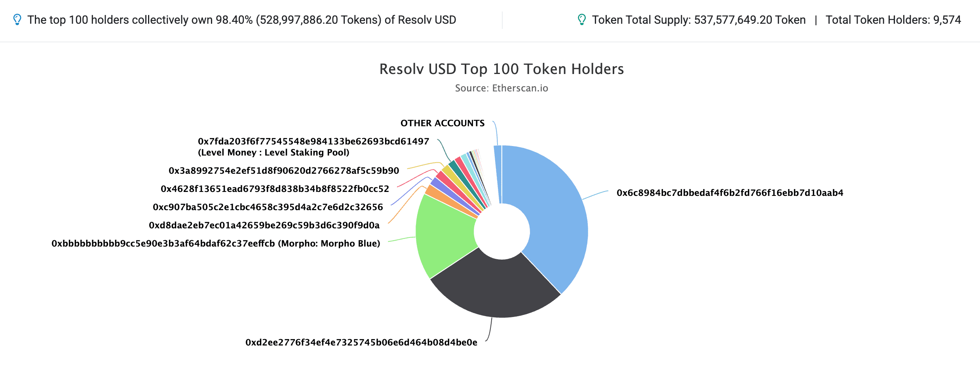The height and width of the screenshot is (372, 980).
Task: Select the 0x4628f13651ead679 address label
Action: 275,189
